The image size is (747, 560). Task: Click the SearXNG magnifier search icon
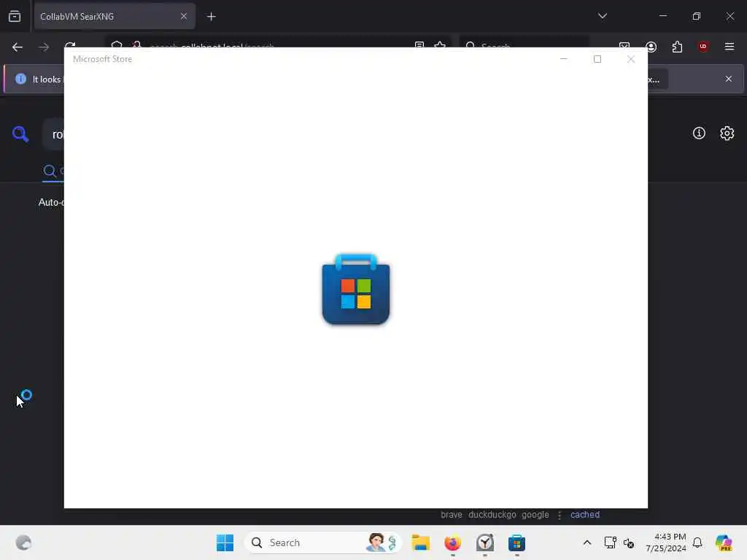tap(20, 134)
